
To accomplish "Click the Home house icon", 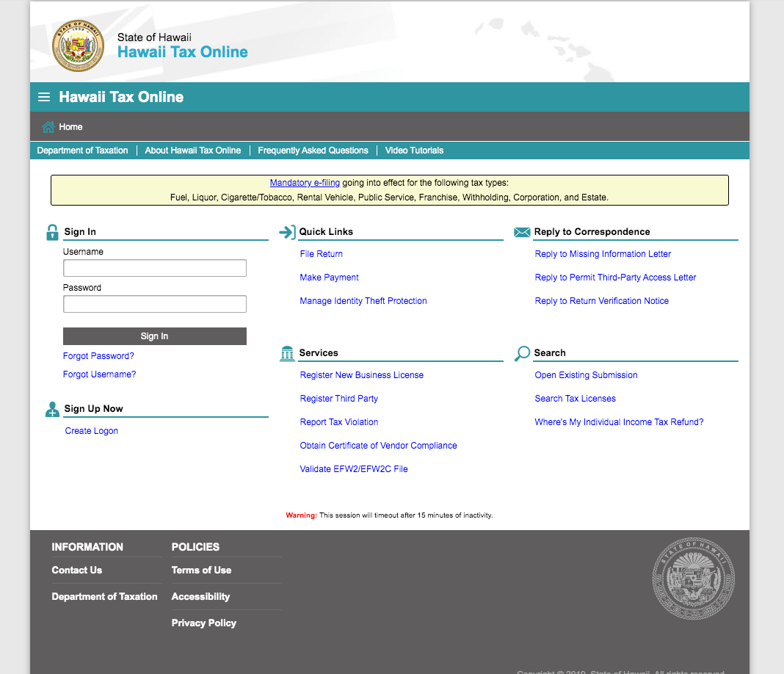I will coord(47,126).
